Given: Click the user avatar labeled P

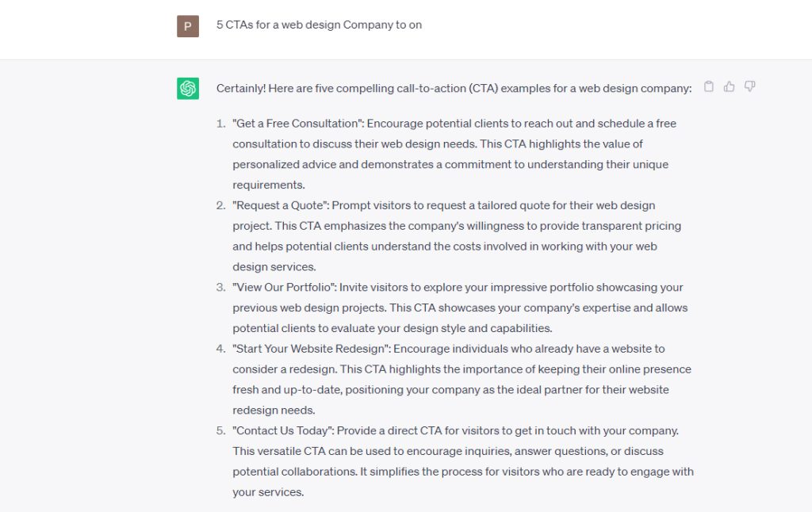Looking at the screenshot, I should click(188, 26).
